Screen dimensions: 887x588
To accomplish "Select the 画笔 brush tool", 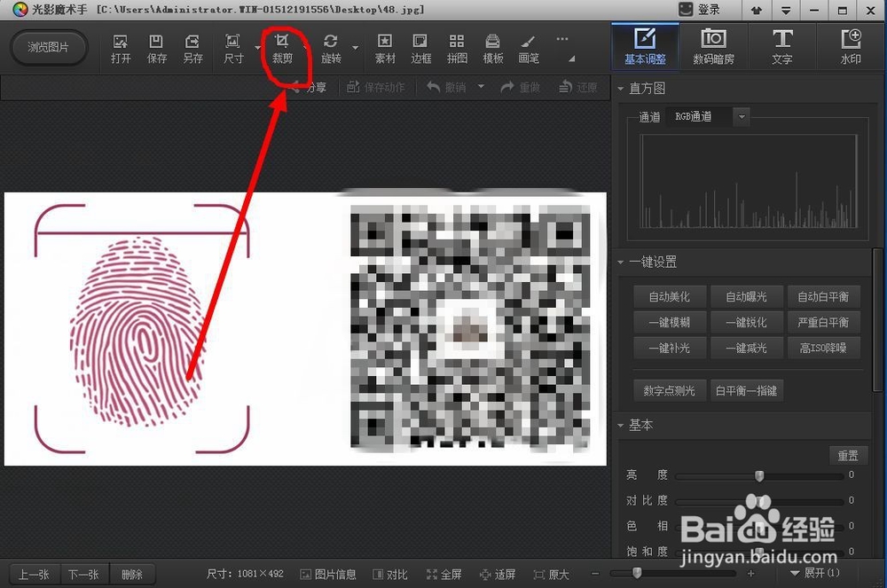I will click(529, 49).
